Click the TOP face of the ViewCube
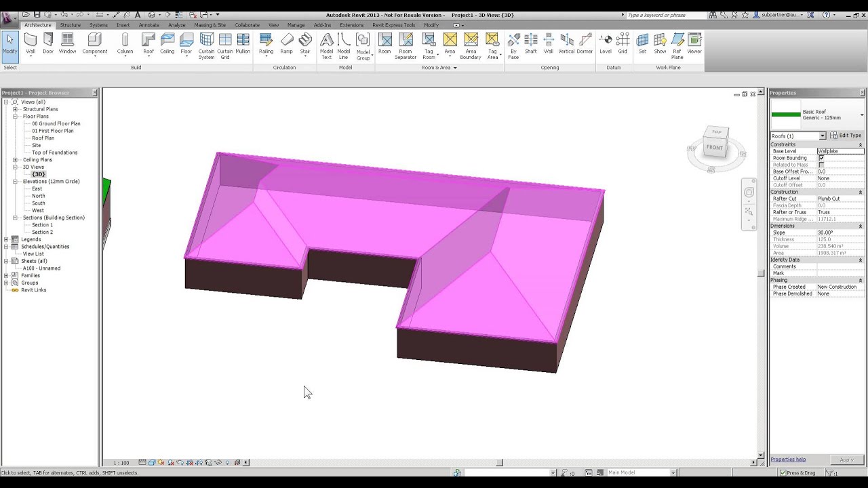Screen dimensions: 868x488 pyautogui.click(x=715, y=131)
